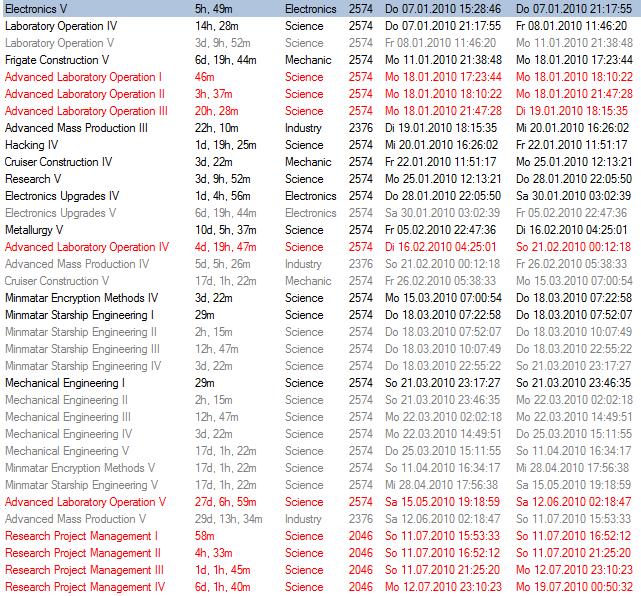Image resolution: width=641 pixels, height=596 pixels.
Task: Click start date Sa 15.05.2010 19:18:59
Action: point(442,502)
